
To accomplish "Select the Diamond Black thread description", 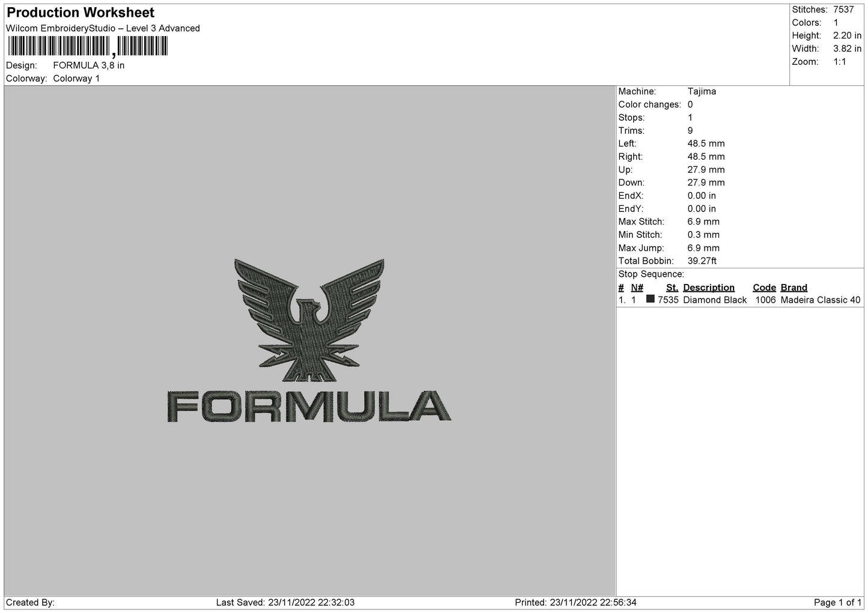I will click(715, 300).
